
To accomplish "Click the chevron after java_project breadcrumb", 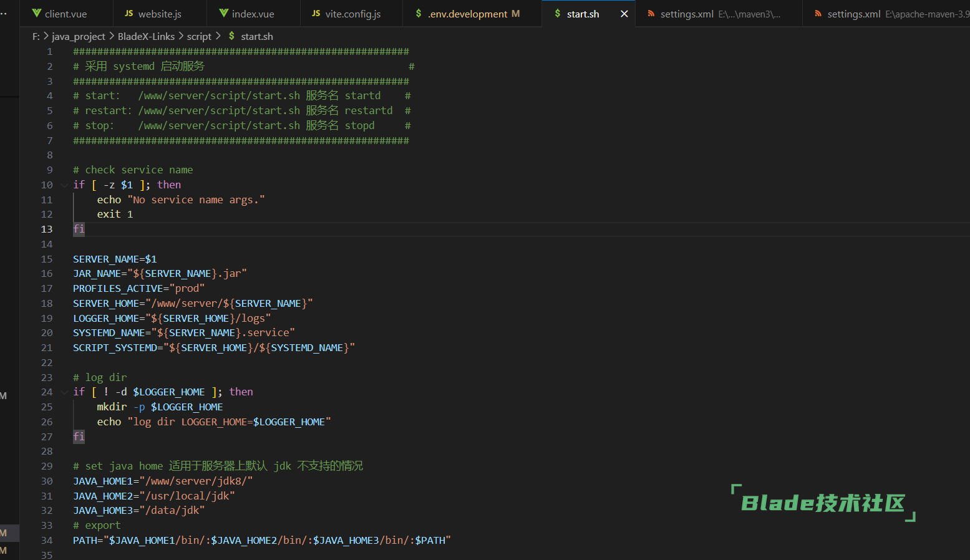I will tap(112, 36).
